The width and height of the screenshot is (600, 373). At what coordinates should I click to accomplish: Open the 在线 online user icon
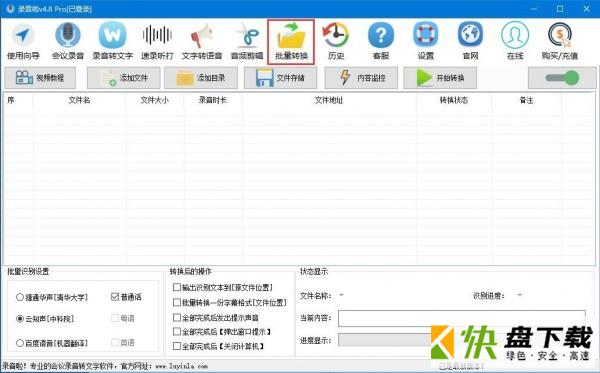click(x=515, y=41)
